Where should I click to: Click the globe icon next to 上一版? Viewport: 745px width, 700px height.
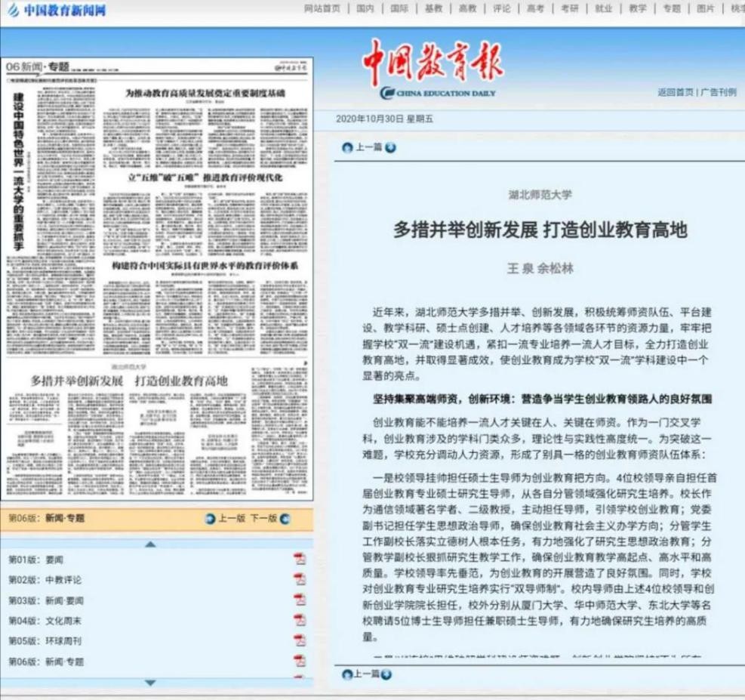pos(210,520)
